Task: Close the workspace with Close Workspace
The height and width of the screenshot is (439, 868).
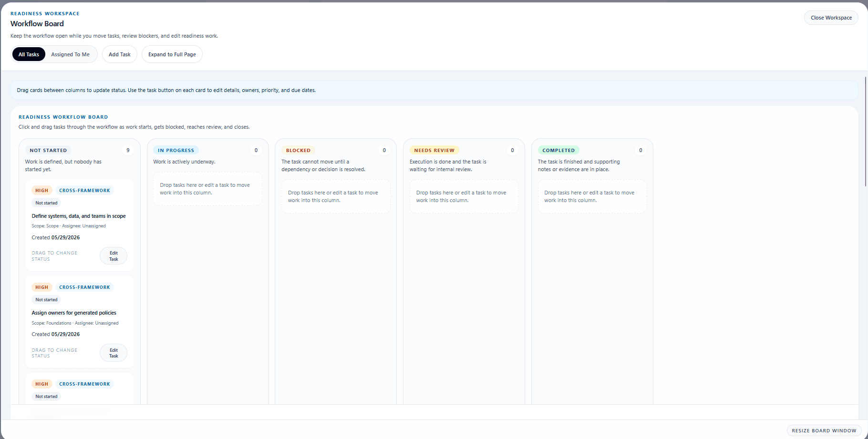Action: [x=831, y=18]
